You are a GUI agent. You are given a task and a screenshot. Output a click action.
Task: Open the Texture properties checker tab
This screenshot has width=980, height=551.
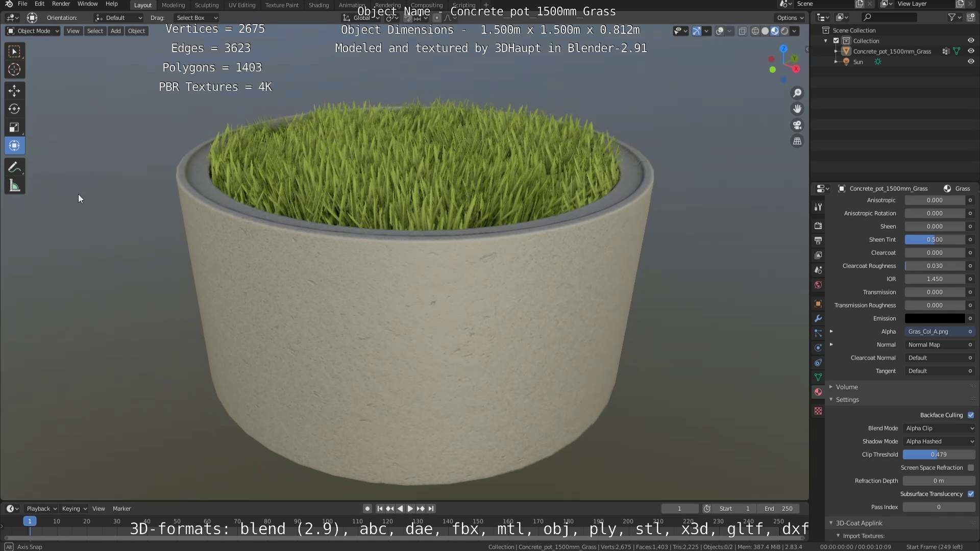click(818, 411)
